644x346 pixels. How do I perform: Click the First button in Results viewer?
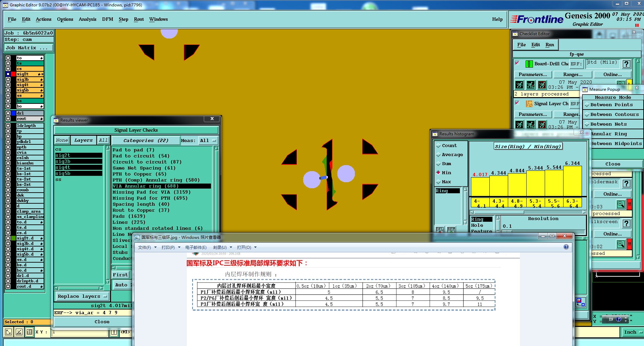(121, 275)
